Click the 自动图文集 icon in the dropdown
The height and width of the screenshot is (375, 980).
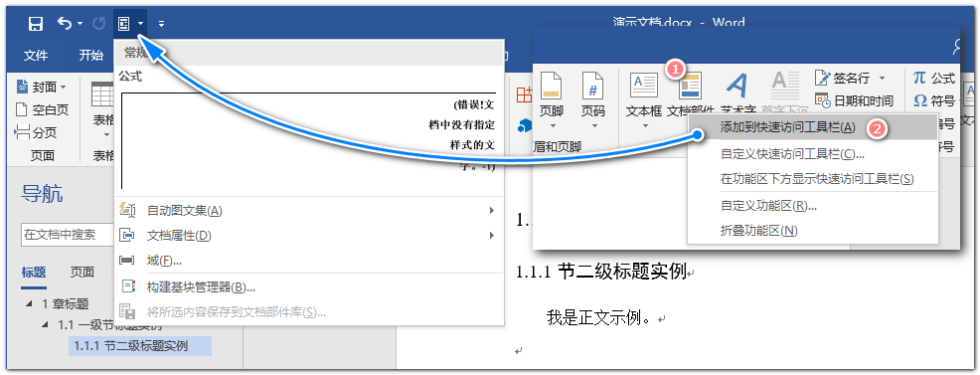point(127,210)
